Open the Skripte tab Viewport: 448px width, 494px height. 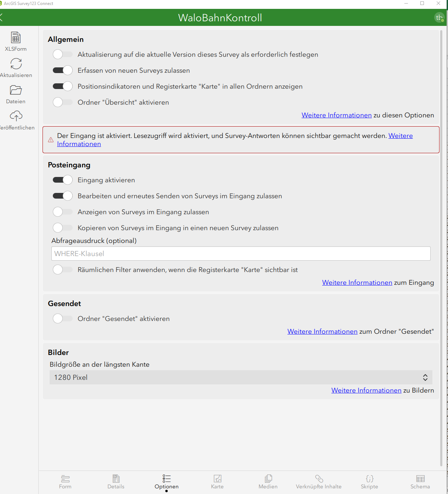pos(369,482)
